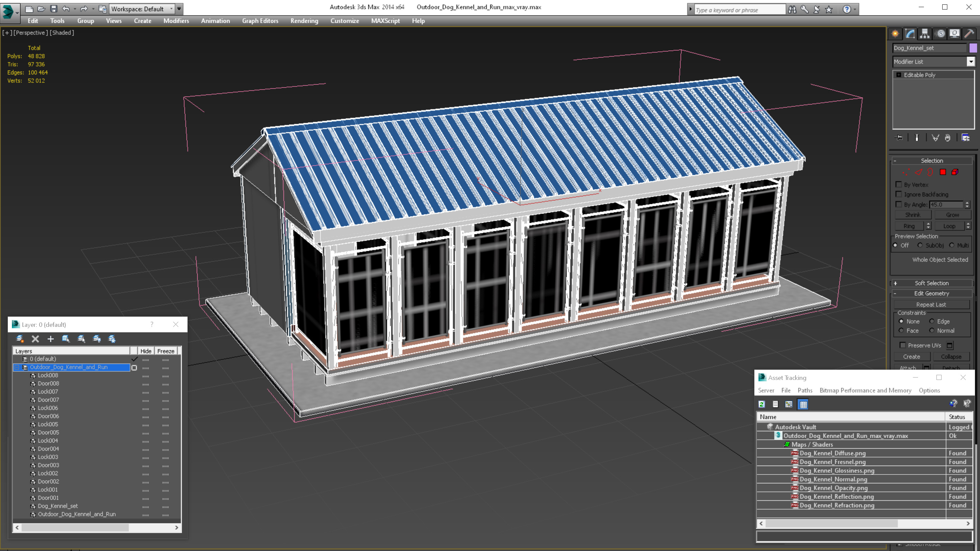
Task: Open the Bitmap Performance and Memory menu
Action: click(865, 390)
